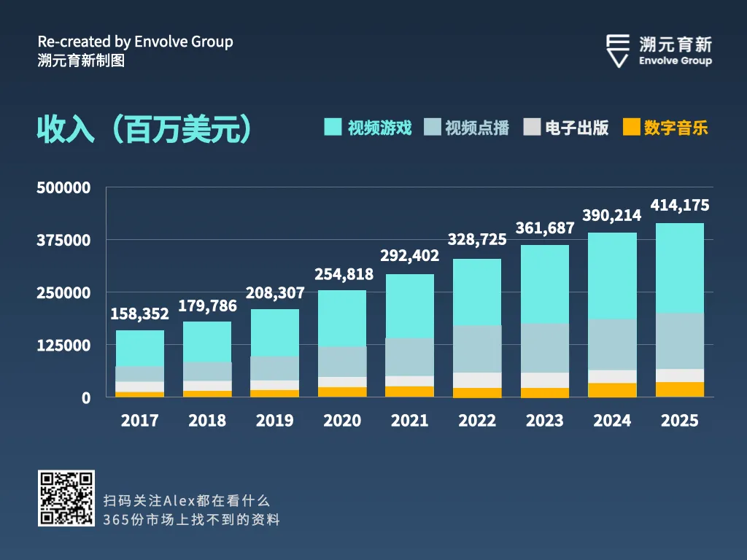Click the 2020 x-axis year label

click(342, 421)
